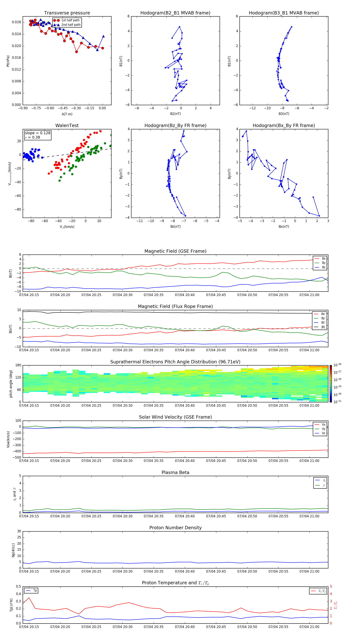This screenshot has width=351, height=644.
Task: Click 'Bx' in GSE magnetic field legend
Action: 320,259
